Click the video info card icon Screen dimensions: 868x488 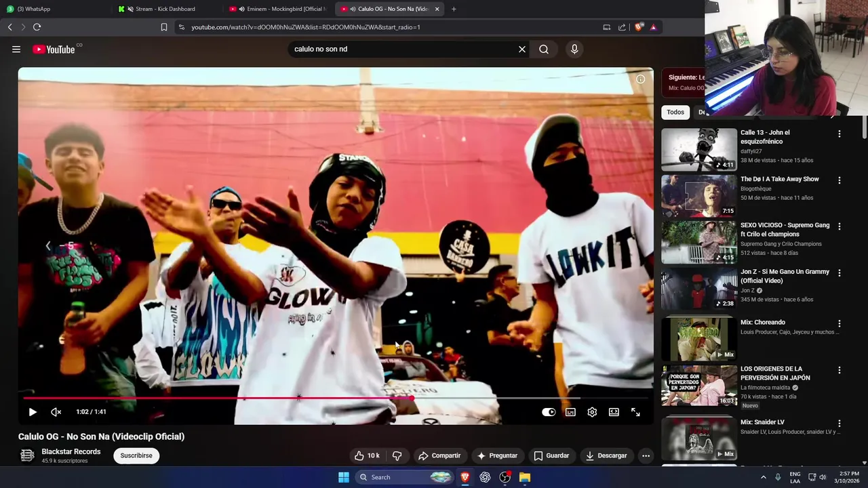pyautogui.click(x=640, y=79)
